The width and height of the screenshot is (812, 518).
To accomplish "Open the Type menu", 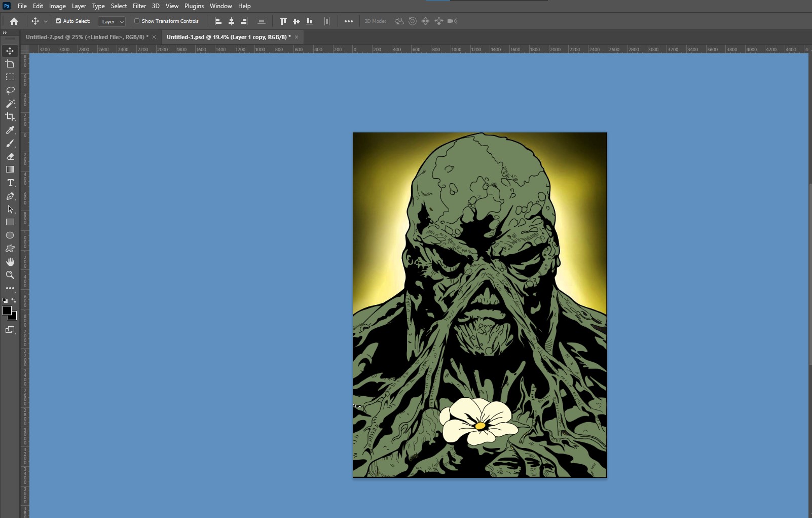I will coord(98,6).
